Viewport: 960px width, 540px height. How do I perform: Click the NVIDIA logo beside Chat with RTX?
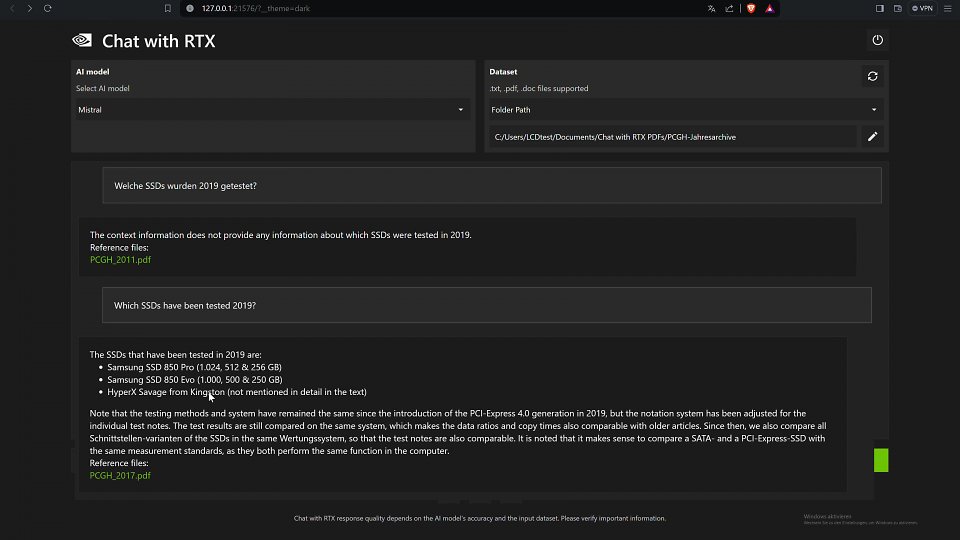tap(82, 40)
